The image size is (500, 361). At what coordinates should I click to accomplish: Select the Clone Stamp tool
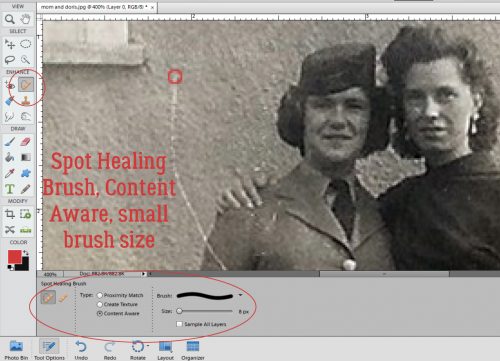(x=26, y=101)
